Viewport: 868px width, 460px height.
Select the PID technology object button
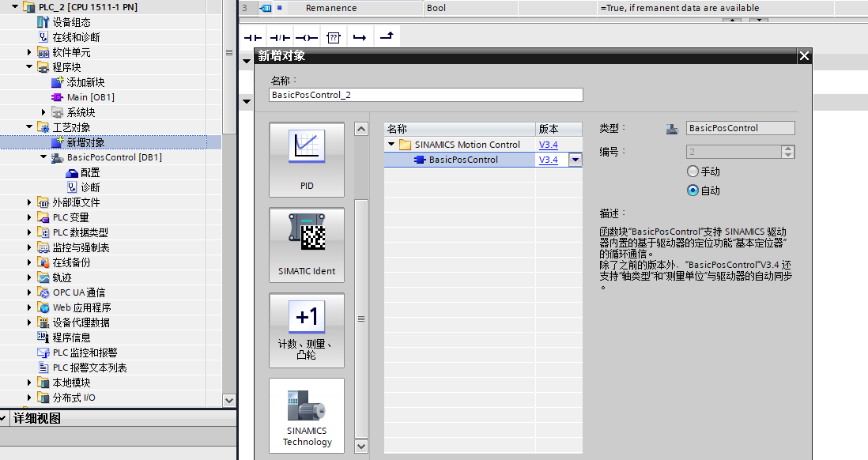[307, 160]
